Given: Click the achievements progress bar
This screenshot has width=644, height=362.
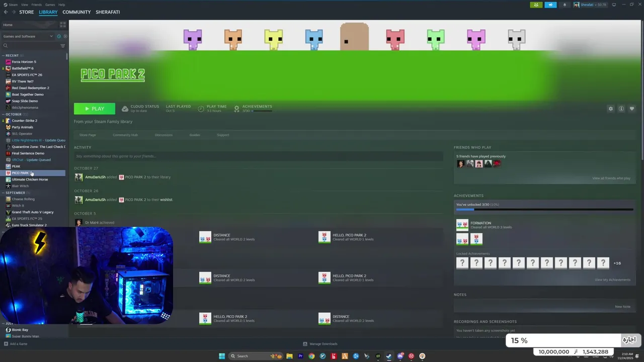Looking at the screenshot, I should [544, 210].
